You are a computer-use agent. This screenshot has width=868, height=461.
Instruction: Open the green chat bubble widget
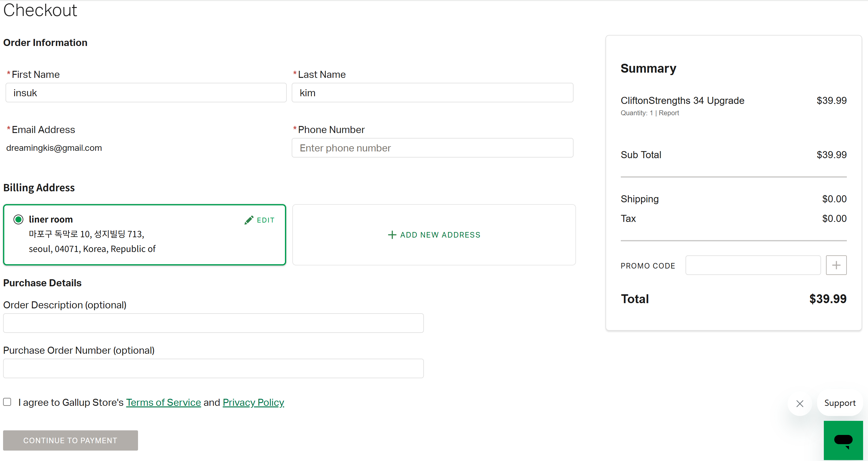843,440
